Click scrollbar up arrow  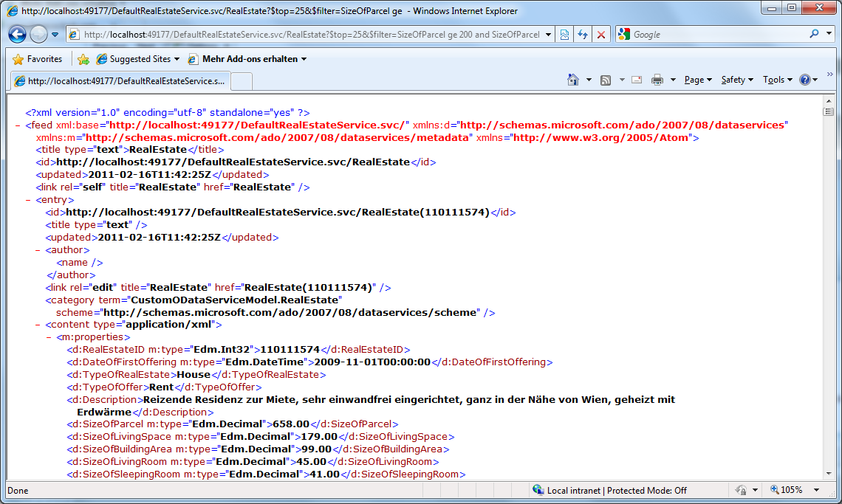point(829,101)
